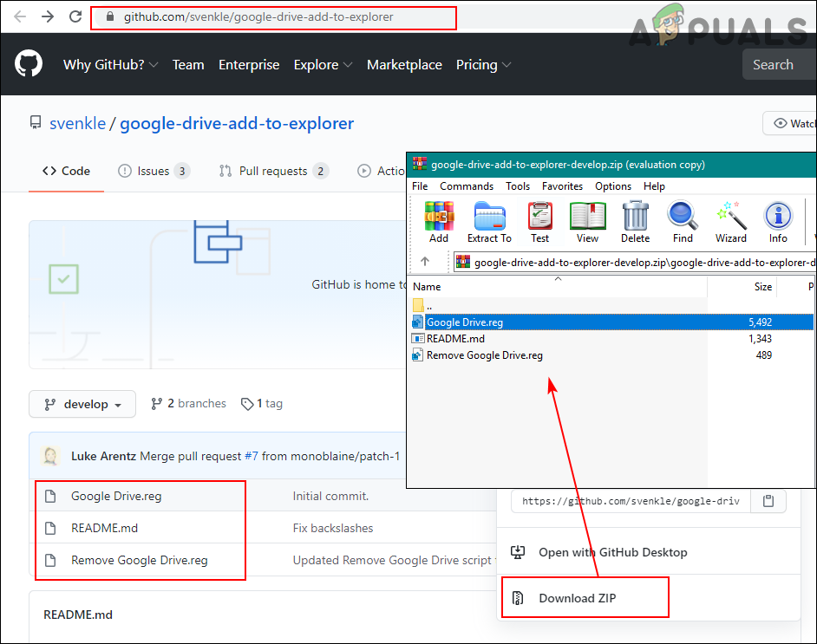Open pull request #7 link
Image resolution: width=817 pixels, height=644 pixels.
pos(252,456)
